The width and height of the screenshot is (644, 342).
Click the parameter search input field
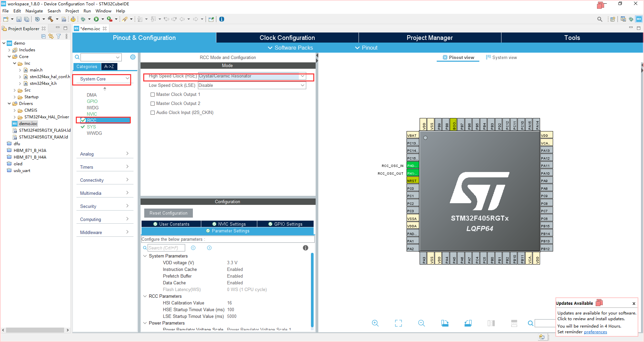(x=166, y=248)
